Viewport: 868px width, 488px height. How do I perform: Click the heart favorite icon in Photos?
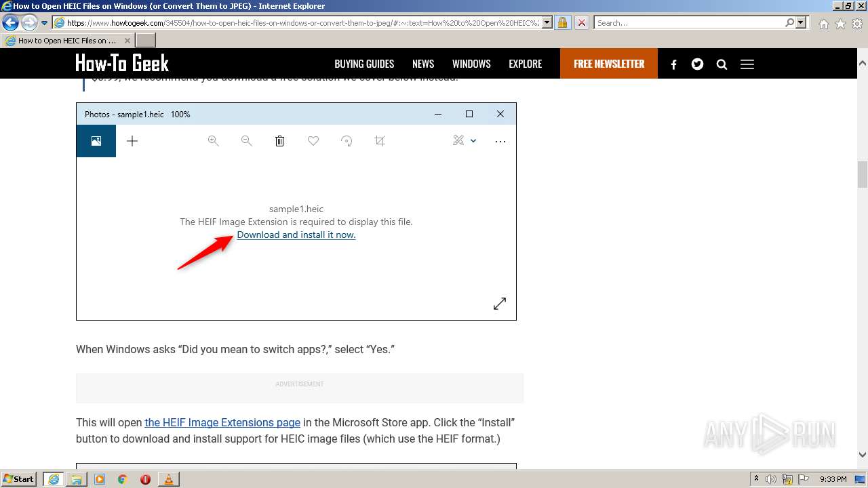[x=313, y=141]
